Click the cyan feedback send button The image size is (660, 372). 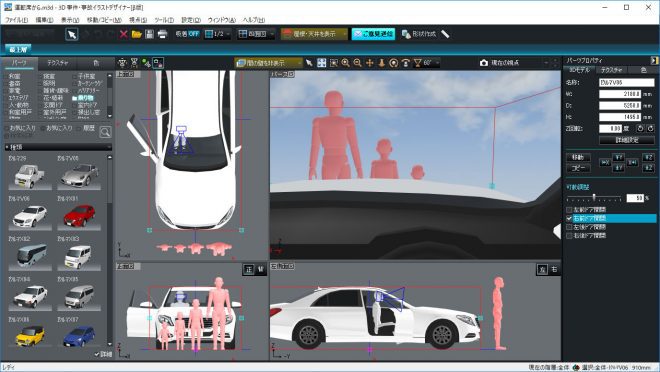pyautogui.click(x=373, y=34)
